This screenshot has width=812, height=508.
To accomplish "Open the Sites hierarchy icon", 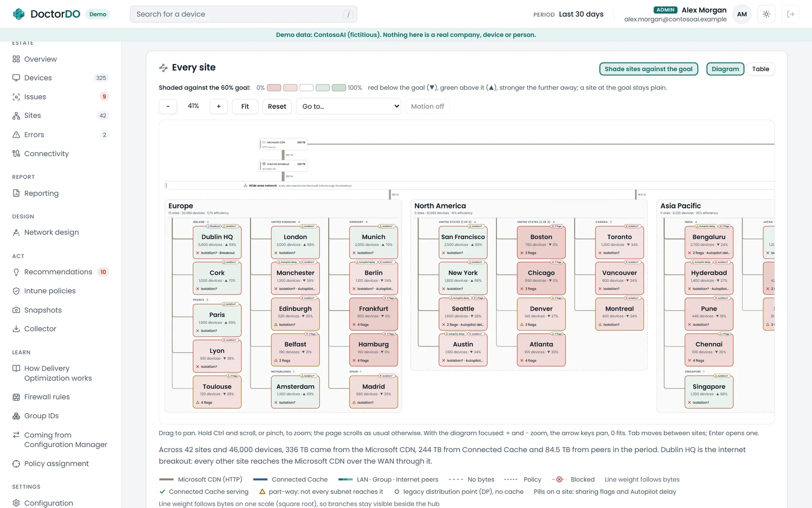I will (16, 116).
